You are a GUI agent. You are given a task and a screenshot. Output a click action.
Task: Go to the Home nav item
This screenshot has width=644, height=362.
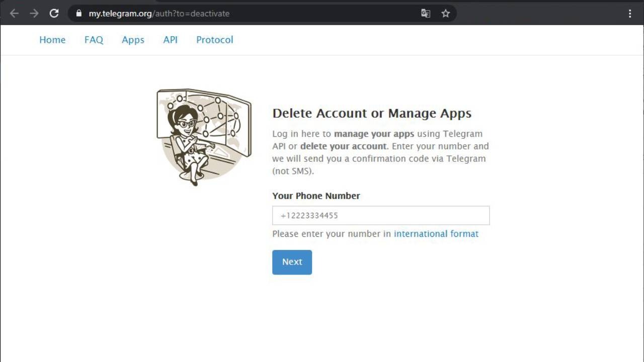tap(52, 40)
